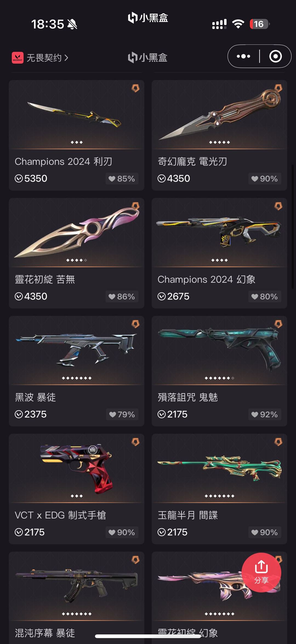Tap the Champions 2024 幻象 title text
The image size is (296, 644).
click(206, 279)
